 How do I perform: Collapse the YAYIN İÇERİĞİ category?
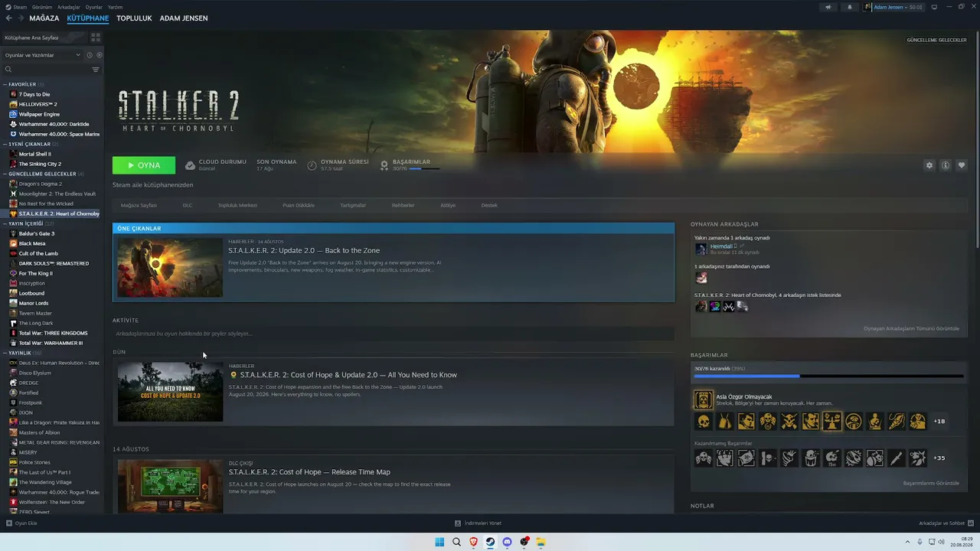pos(5,223)
